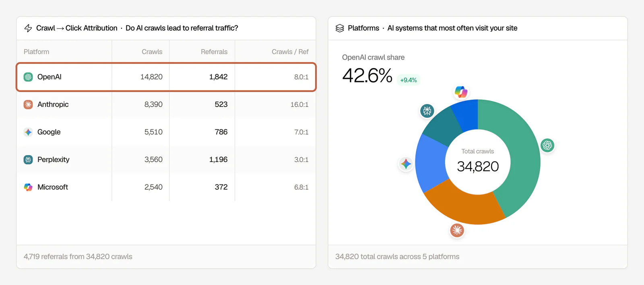Click the Anthropic logo in the table
Screen dimensions: 644x285
(28, 105)
